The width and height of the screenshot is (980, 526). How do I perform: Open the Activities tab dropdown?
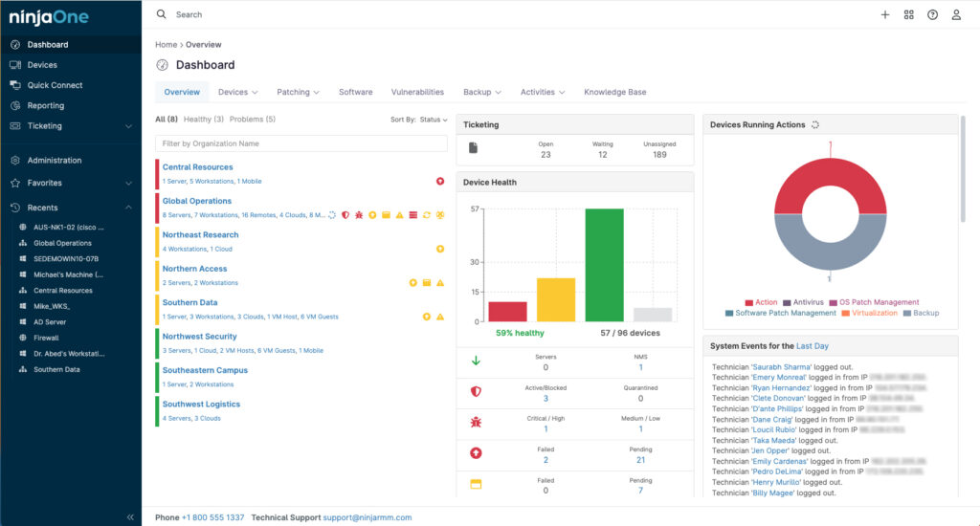pyautogui.click(x=542, y=92)
